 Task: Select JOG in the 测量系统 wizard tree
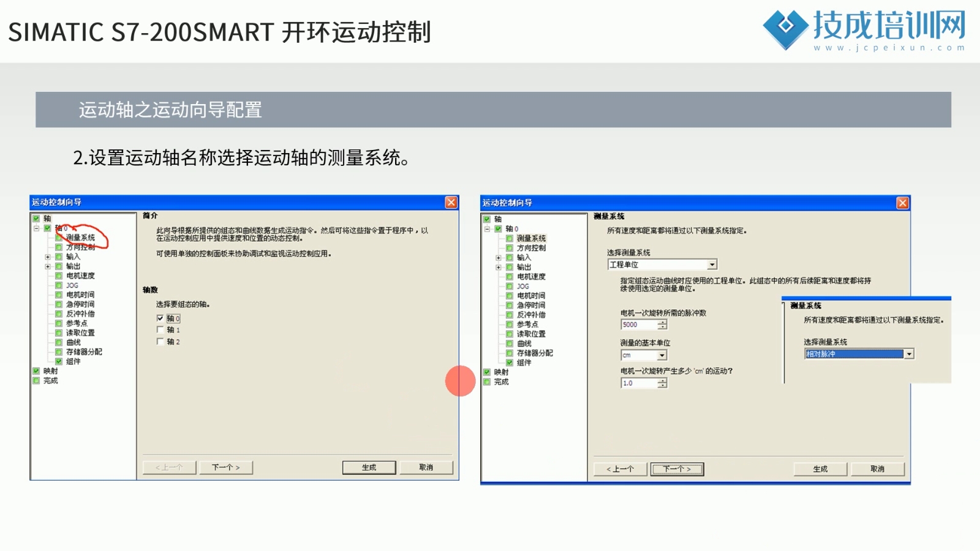point(522,286)
